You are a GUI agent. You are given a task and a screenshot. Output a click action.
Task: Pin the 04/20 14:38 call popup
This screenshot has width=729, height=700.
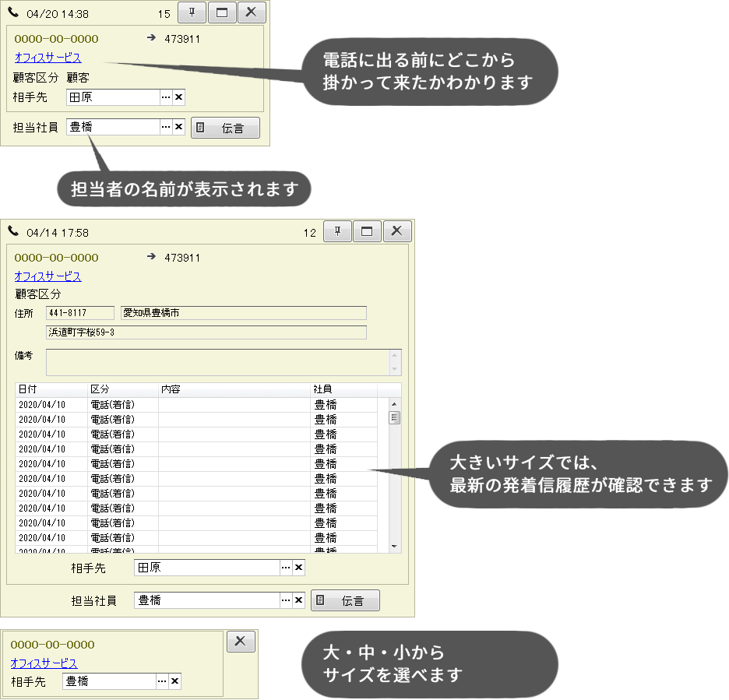click(192, 13)
